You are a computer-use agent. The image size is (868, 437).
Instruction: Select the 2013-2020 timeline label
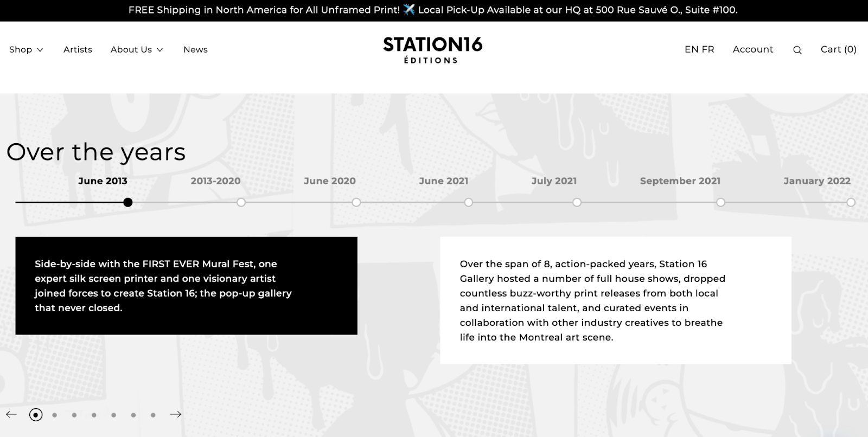(215, 181)
